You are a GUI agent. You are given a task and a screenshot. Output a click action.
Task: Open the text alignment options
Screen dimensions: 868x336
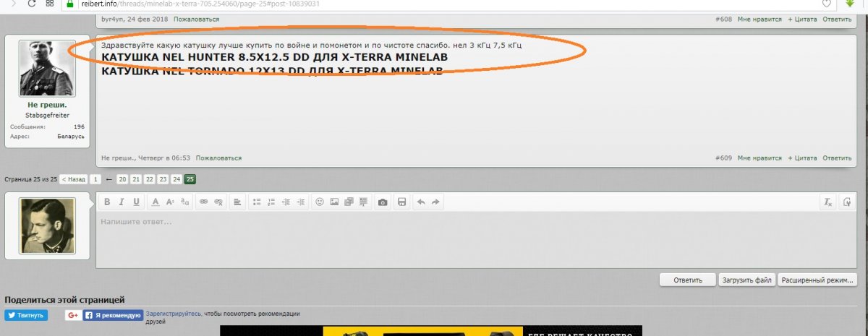[237, 202]
